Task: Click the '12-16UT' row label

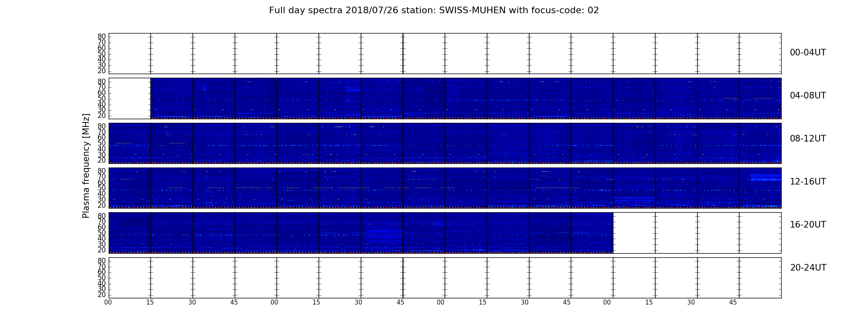Action: 808,182
